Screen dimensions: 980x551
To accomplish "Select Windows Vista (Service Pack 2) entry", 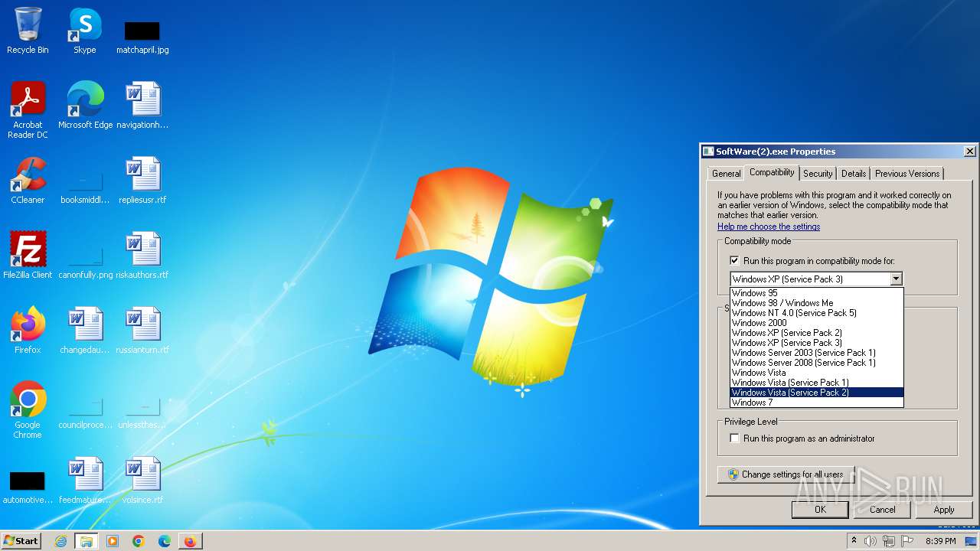I will pos(816,393).
